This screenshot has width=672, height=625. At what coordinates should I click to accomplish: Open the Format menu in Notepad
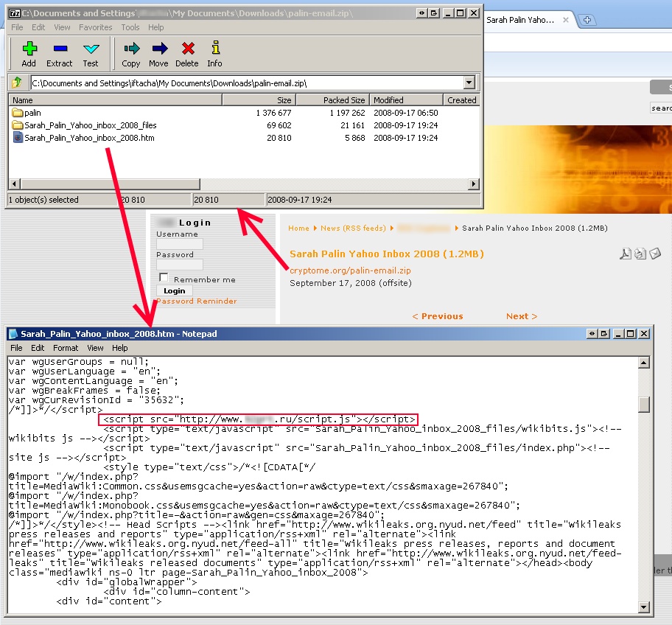tap(65, 348)
